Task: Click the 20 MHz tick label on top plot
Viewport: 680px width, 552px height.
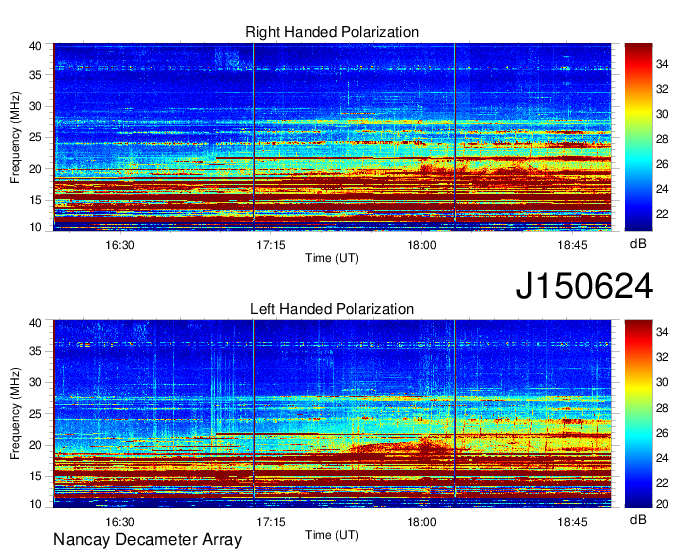Action: point(35,169)
